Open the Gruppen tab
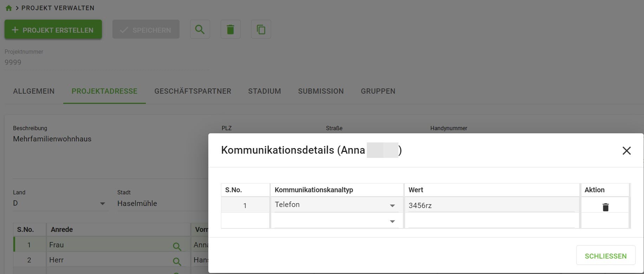 tap(378, 91)
